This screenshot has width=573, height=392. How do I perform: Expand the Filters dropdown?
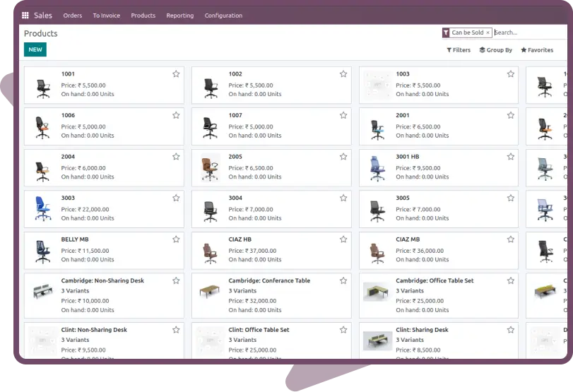(x=459, y=50)
